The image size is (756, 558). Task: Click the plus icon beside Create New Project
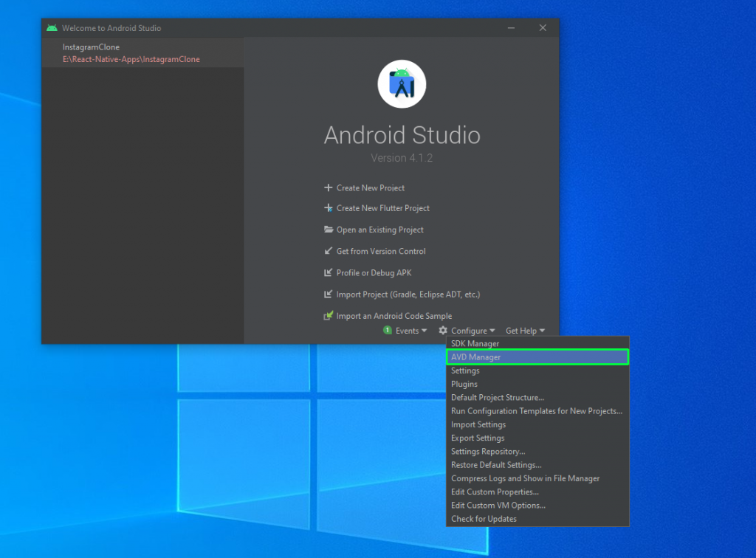point(329,187)
